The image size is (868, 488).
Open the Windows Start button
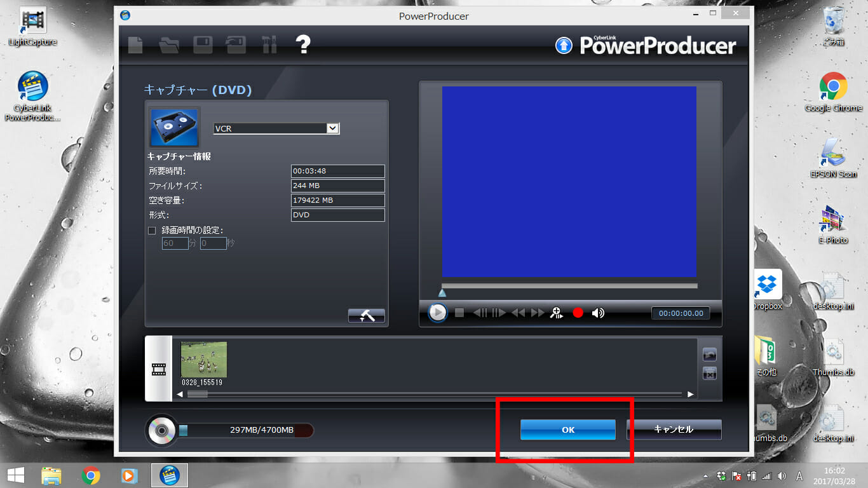tap(16, 475)
